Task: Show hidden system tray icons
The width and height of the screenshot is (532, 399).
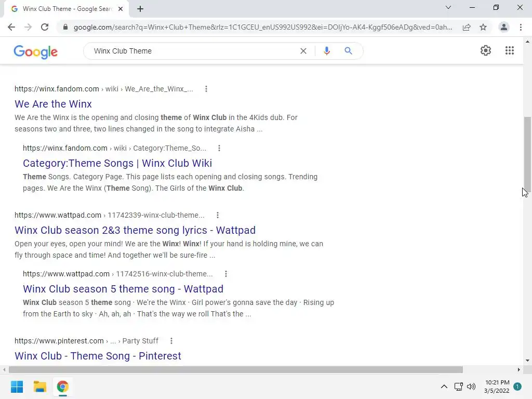Action: point(444,387)
